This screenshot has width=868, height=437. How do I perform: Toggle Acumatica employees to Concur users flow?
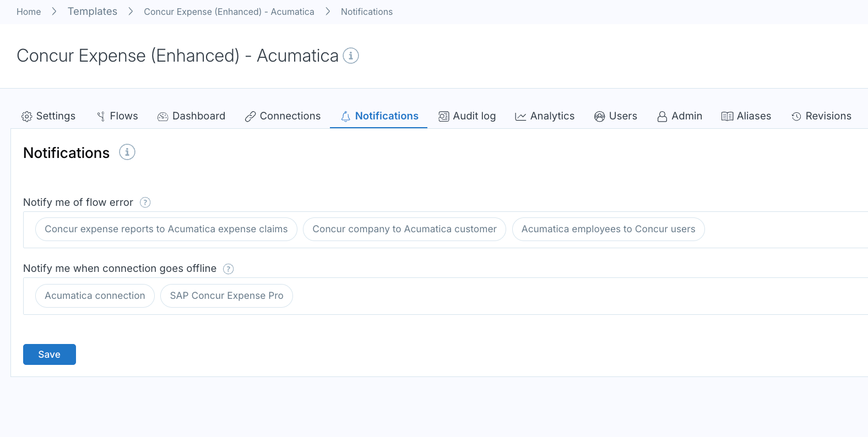point(609,230)
